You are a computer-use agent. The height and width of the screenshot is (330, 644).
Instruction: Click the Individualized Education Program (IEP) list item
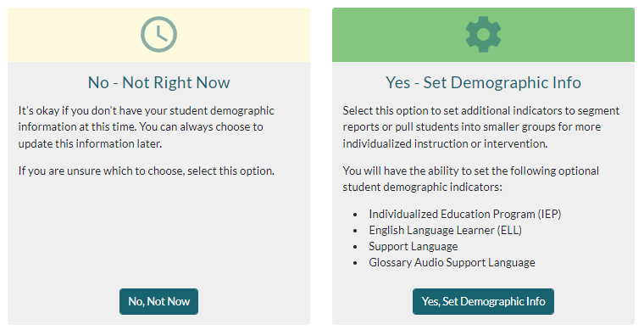[x=464, y=214]
